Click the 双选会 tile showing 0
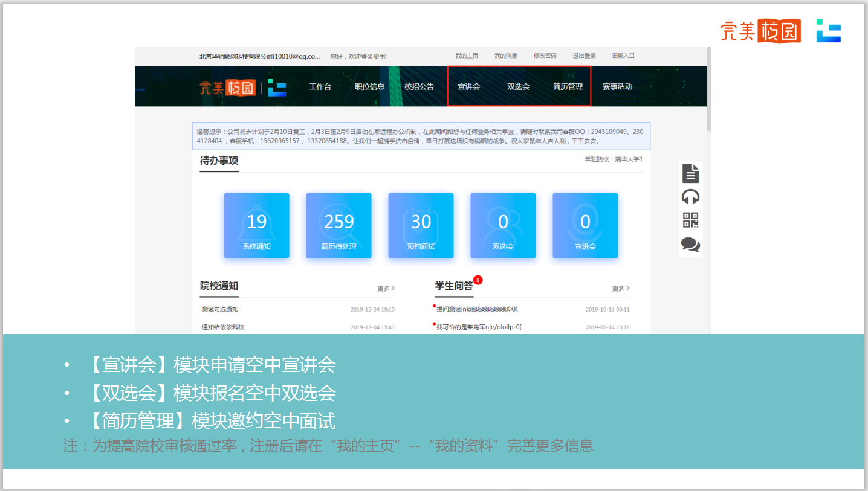 tap(503, 226)
